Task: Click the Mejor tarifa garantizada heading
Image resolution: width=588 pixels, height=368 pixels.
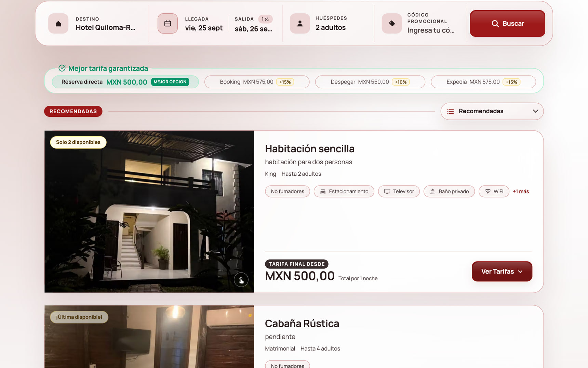Action: click(108, 68)
